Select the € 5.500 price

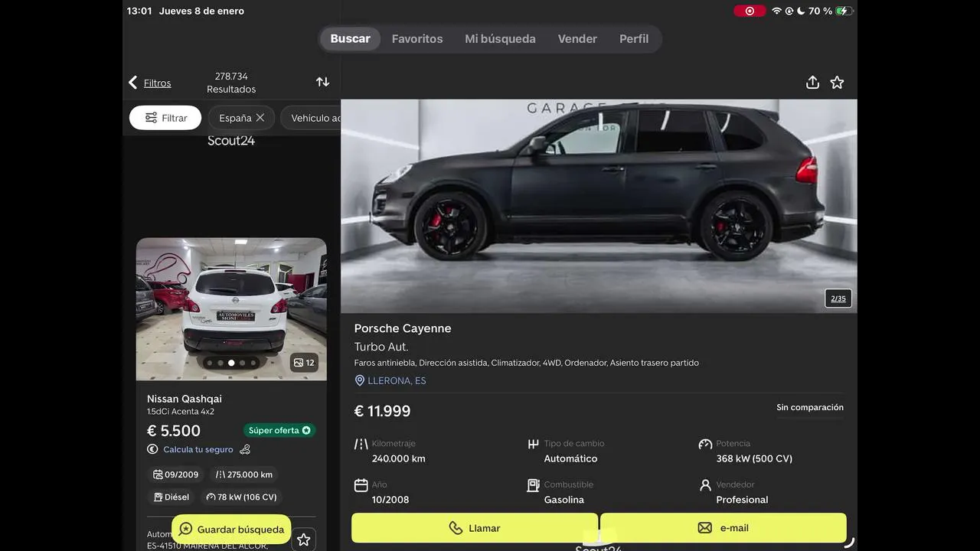point(174,431)
